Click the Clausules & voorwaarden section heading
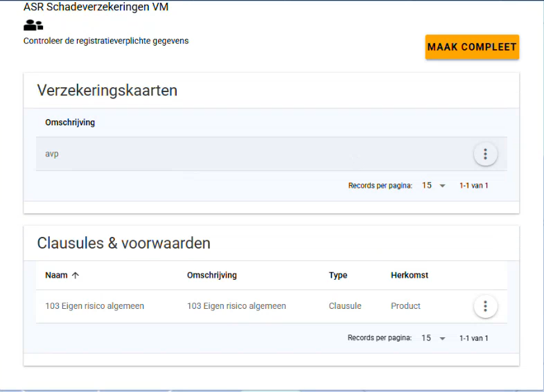This screenshot has width=544, height=392. coord(123,243)
